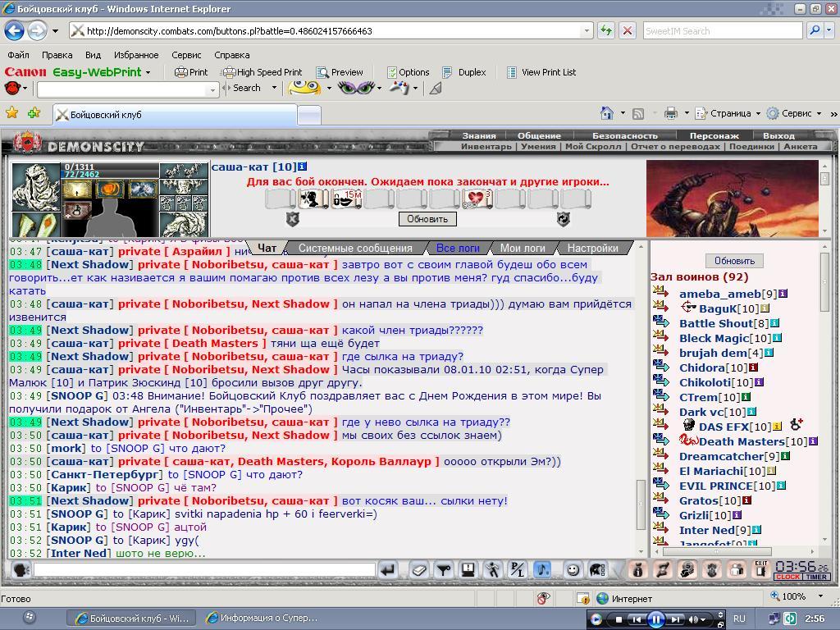Viewport: 840px width, 630px height.
Task: Open the Страница dropdown
Action: point(728,113)
